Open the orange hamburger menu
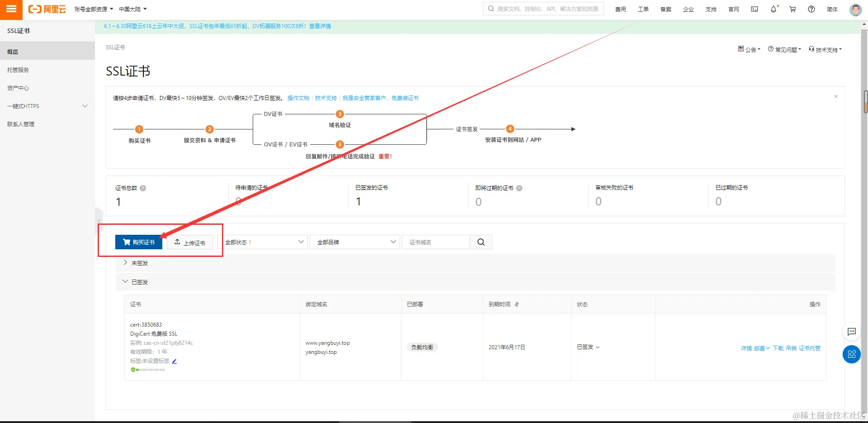 coord(11,9)
